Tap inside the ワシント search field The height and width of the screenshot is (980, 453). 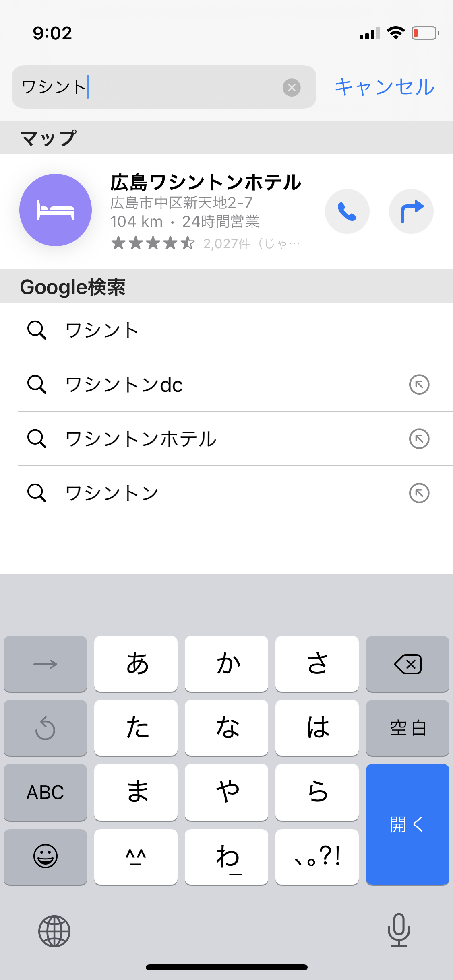tap(161, 87)
